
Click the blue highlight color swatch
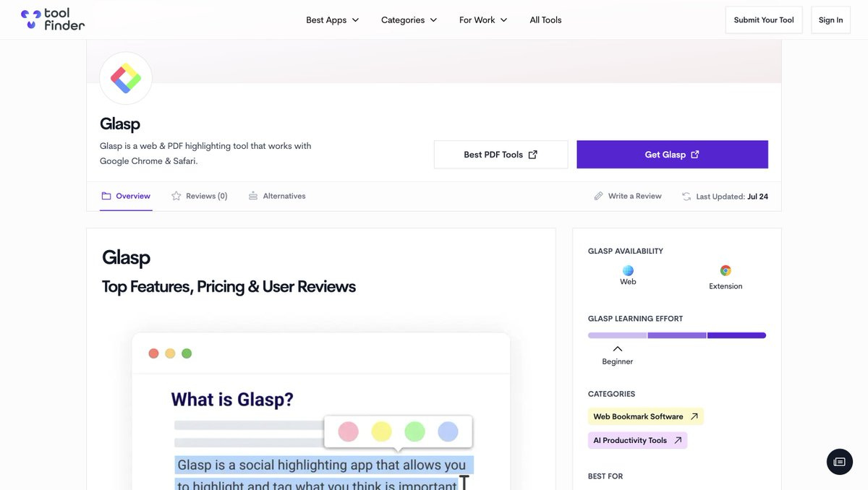448,431
